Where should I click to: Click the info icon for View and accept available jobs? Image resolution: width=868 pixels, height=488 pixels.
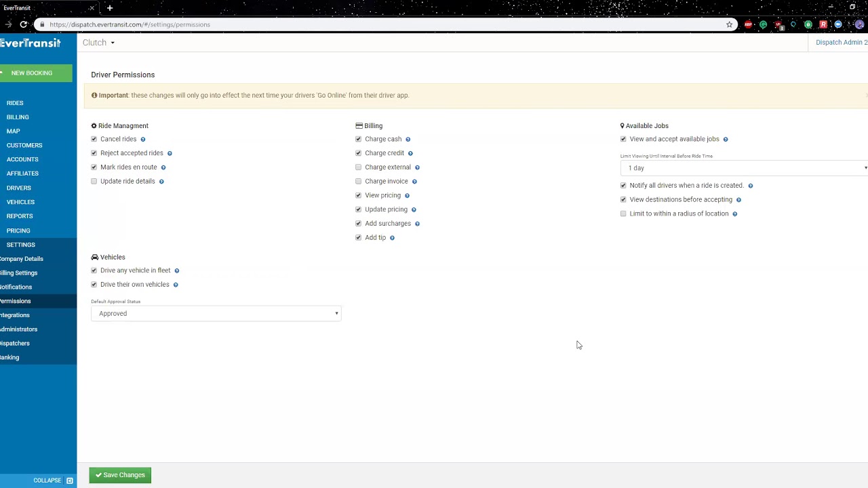[726, 140]
